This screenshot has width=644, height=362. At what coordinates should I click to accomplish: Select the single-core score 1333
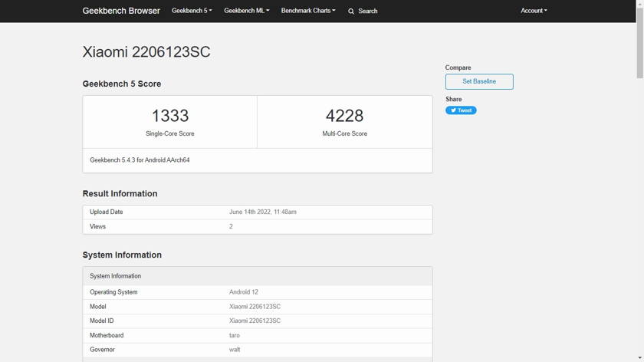pos(170,116)
